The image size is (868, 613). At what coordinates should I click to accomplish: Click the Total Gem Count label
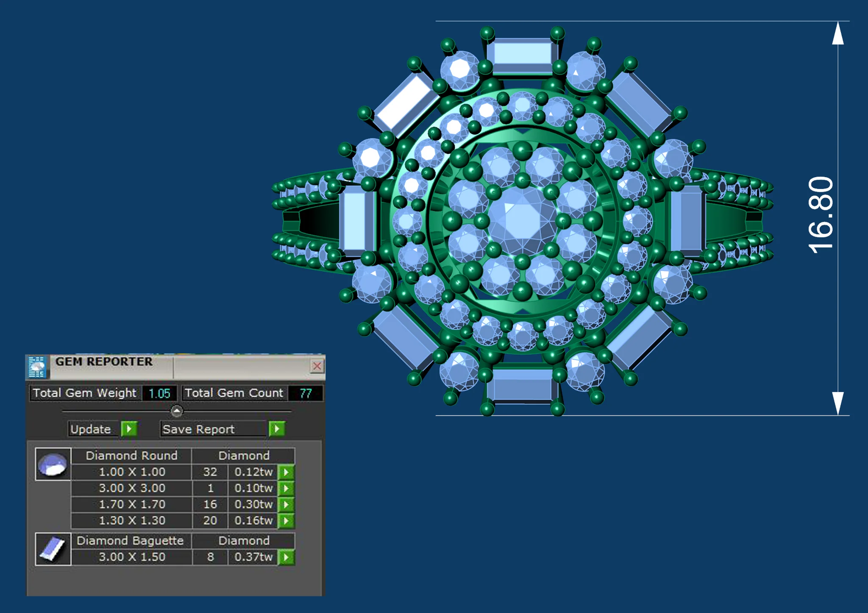(234, 393)
